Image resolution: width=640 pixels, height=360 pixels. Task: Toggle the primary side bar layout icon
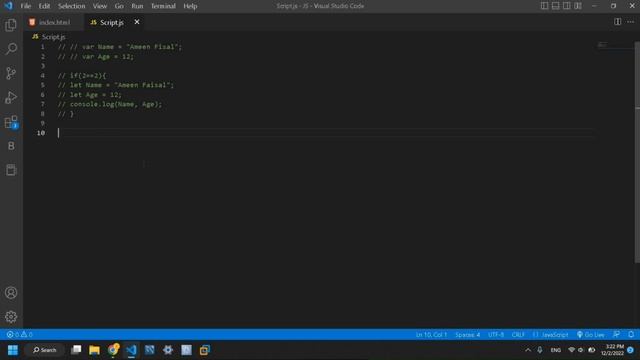(544, 6)
